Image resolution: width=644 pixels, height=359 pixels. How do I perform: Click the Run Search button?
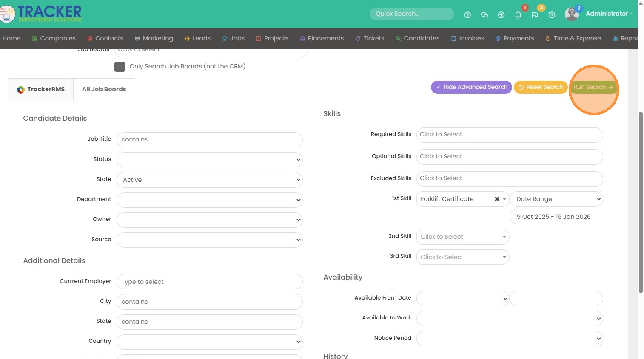click(593, 87)
